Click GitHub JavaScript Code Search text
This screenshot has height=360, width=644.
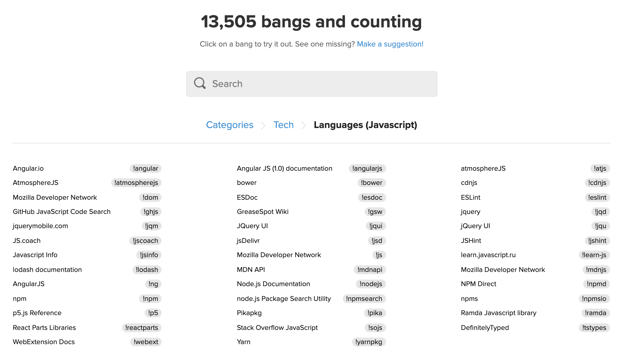[x=62, y=212]
